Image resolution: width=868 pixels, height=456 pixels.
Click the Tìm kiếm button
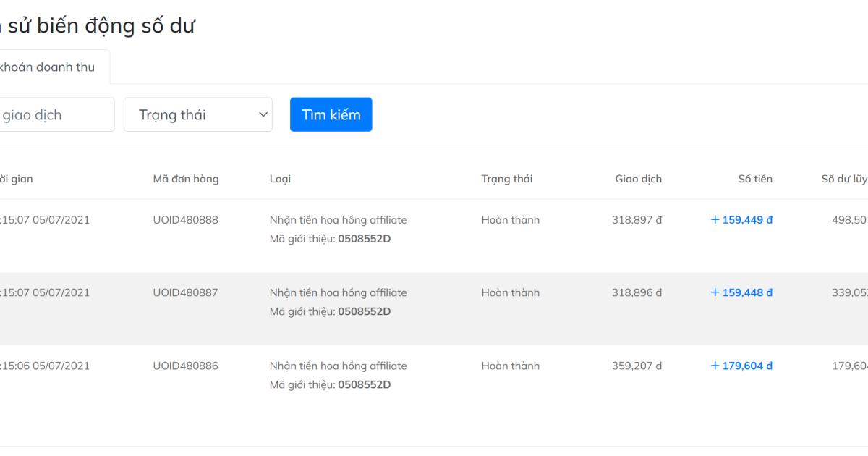(x=331, y=114)
